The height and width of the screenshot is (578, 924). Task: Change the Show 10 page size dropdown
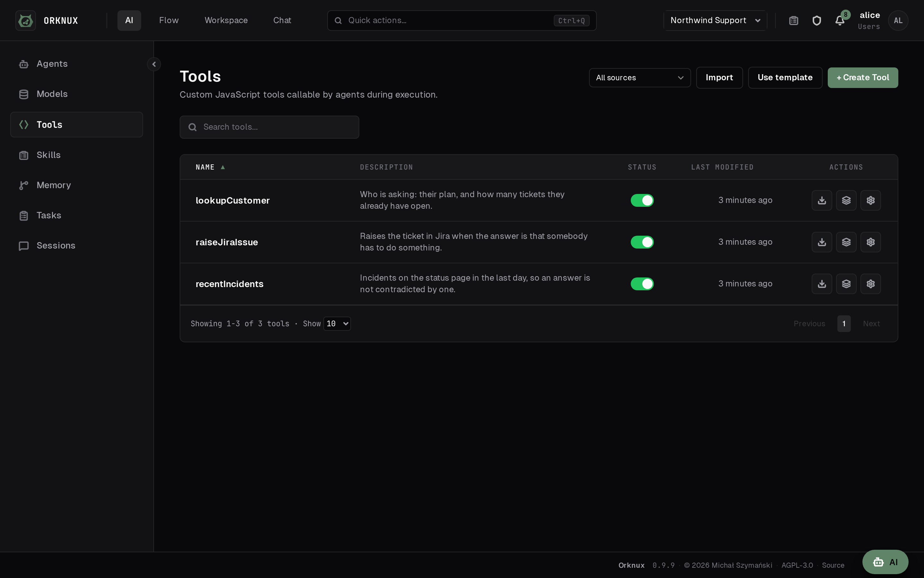pos(337,324)
